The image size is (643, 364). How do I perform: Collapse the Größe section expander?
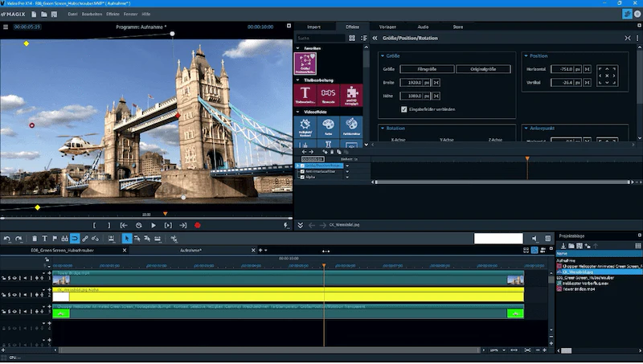[383, 55]
